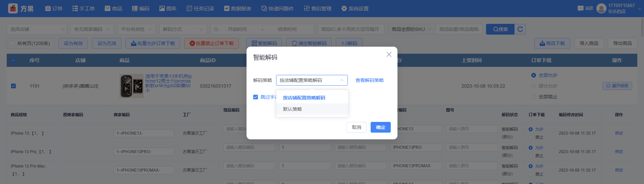The image size is (644, 184).
Task: Open the 编码 menu
Action: [141, 8]
